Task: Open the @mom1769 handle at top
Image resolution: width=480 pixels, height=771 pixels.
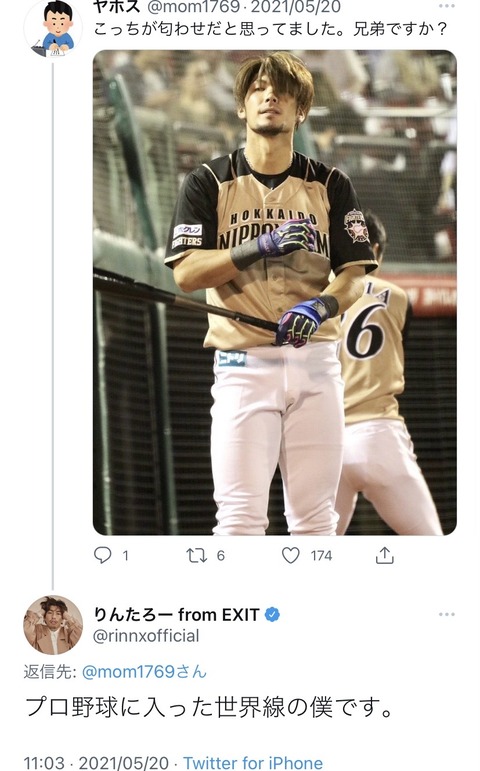Action: pyautogui.click(x=193, y=7)
